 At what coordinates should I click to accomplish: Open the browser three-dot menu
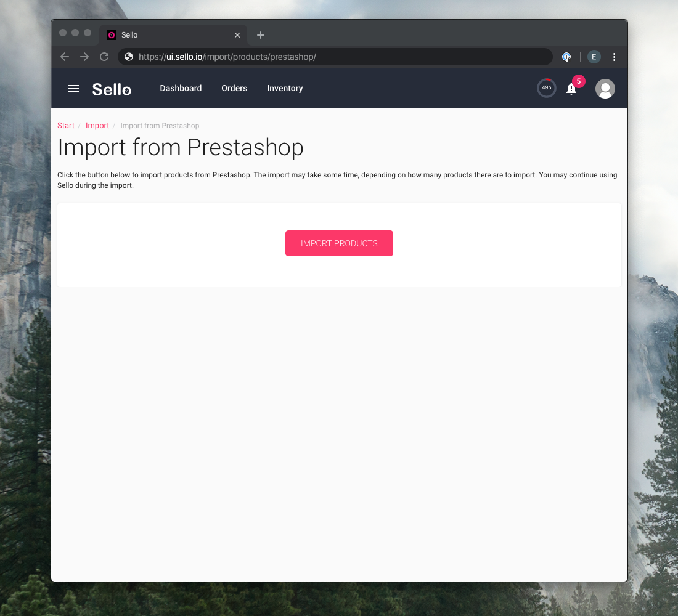pos(614,57)
